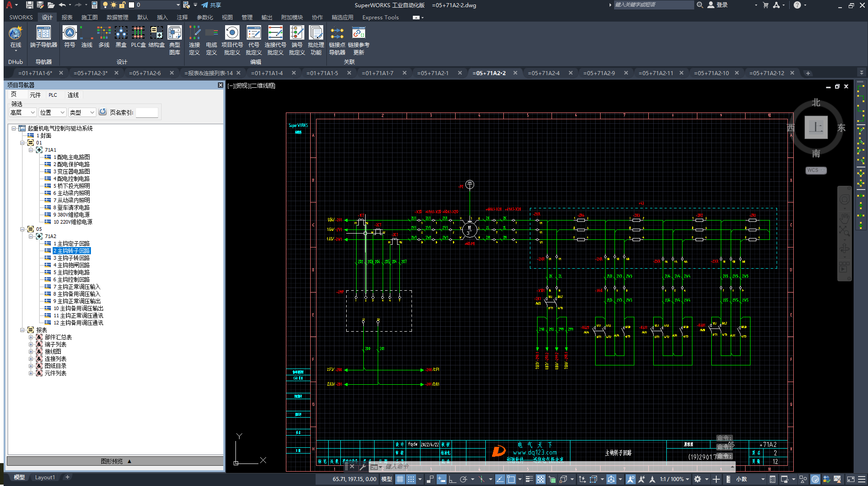
Task: Click 链接参考更新 link reference update
Action: (x=359, y=40)
